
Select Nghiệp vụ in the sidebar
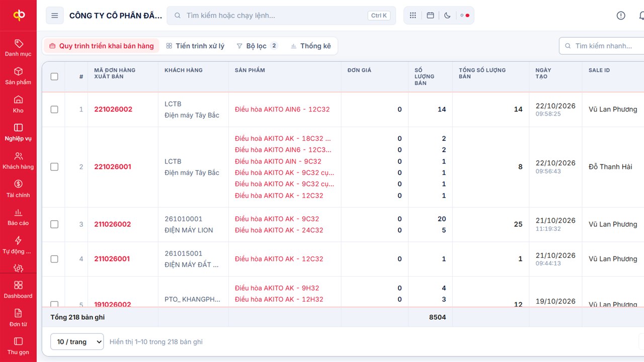tap(18, 132)
